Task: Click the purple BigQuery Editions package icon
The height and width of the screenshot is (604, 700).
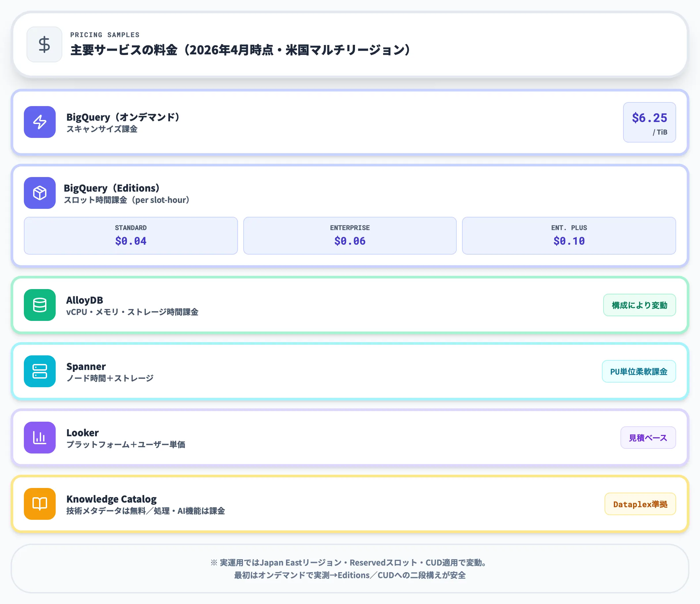Action: pos(39,193)
